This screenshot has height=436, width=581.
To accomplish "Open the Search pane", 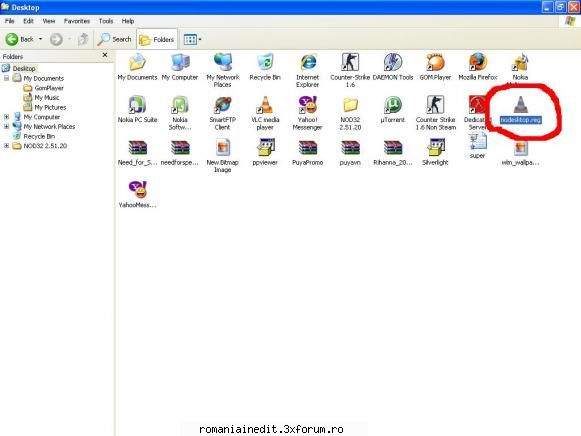I will 114,39.
